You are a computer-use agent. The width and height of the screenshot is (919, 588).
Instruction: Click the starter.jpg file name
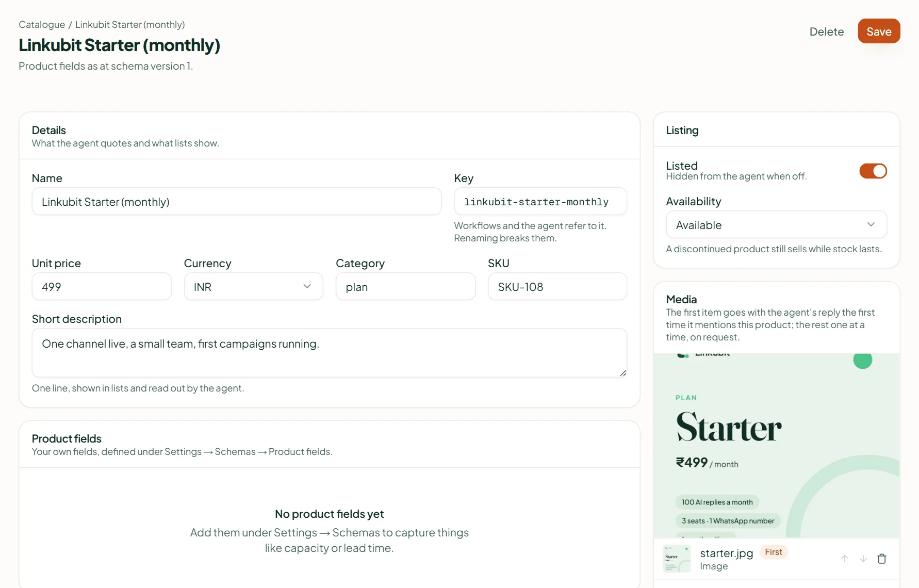tap(726, 553)
